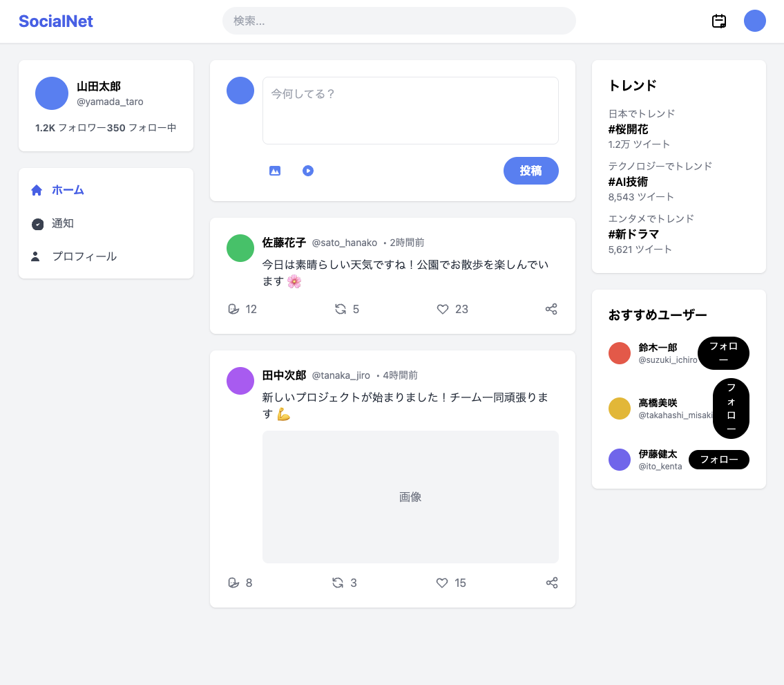Reply to 佐藤花子's post via comment icon

click(233, 309)
